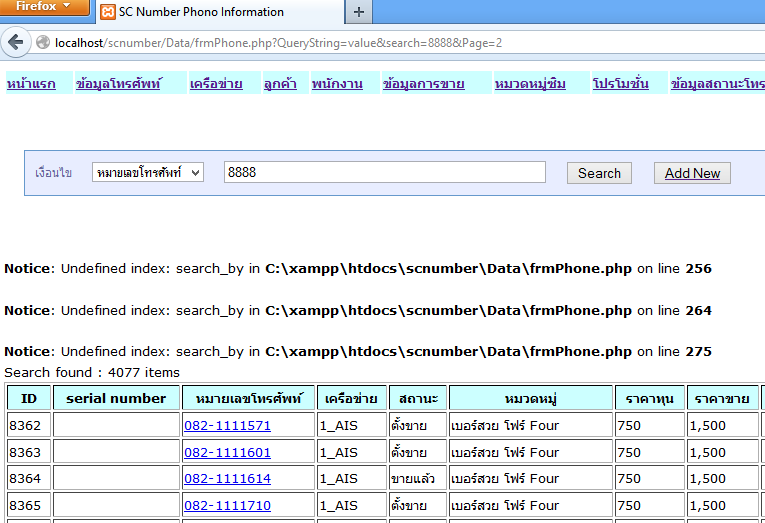Go back with the browser back arrow
This screenshot has width=765, height=523.
pyautogui.click(x=16, y=42)
